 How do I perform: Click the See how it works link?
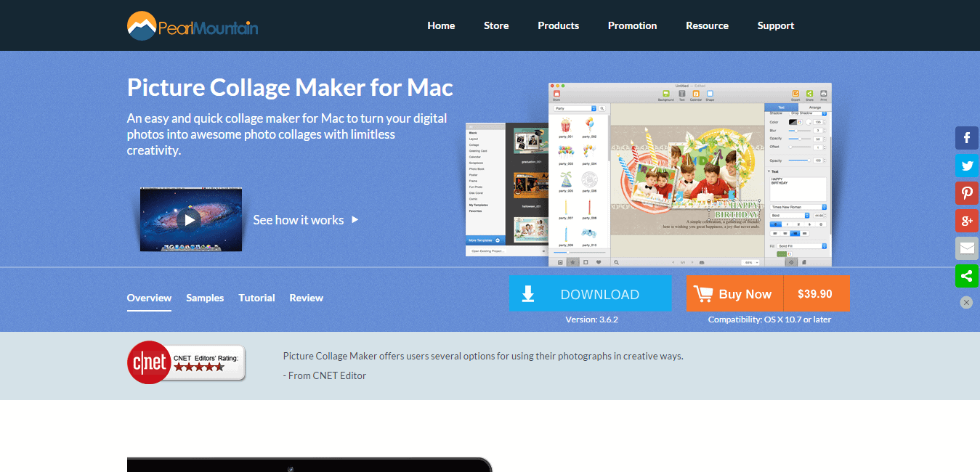(306, 219)
